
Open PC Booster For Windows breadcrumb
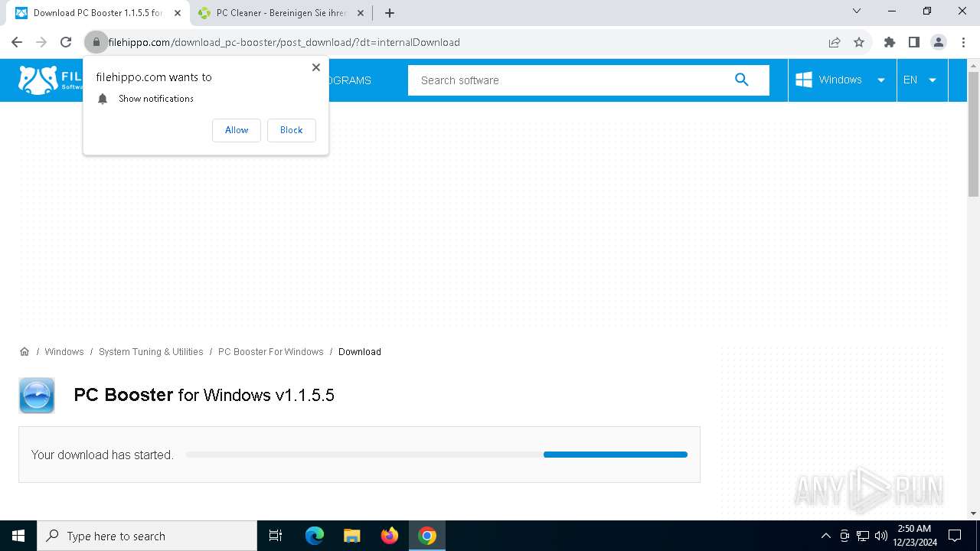[271, 352]
